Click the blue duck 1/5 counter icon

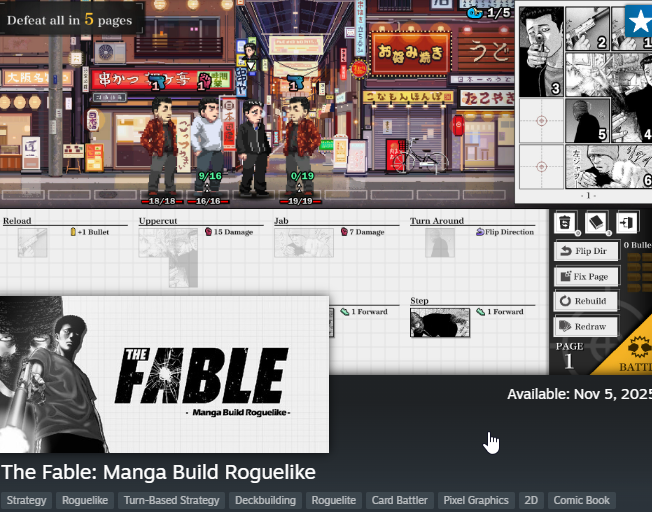(x=474, y=13)
